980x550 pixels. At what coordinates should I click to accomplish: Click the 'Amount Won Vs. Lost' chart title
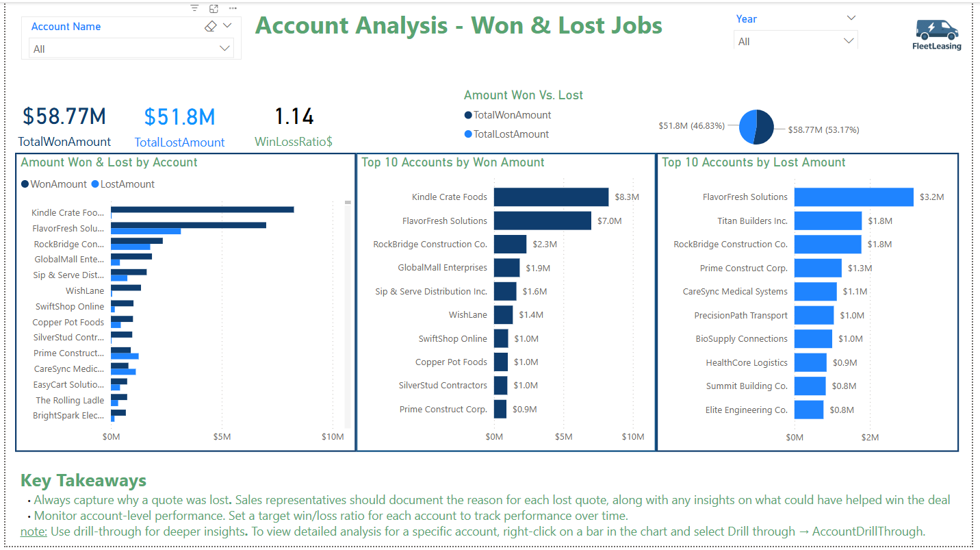coord(524,95)
